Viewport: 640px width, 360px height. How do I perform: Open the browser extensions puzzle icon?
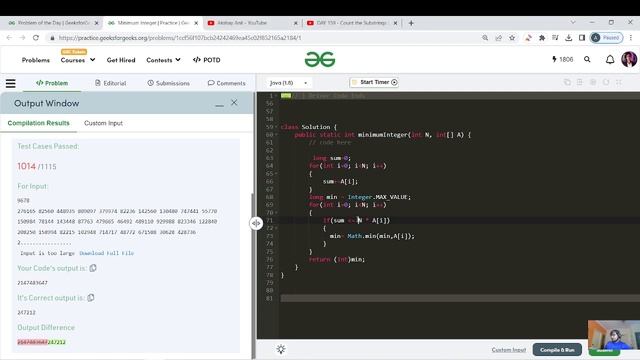[x=542, y=38]
